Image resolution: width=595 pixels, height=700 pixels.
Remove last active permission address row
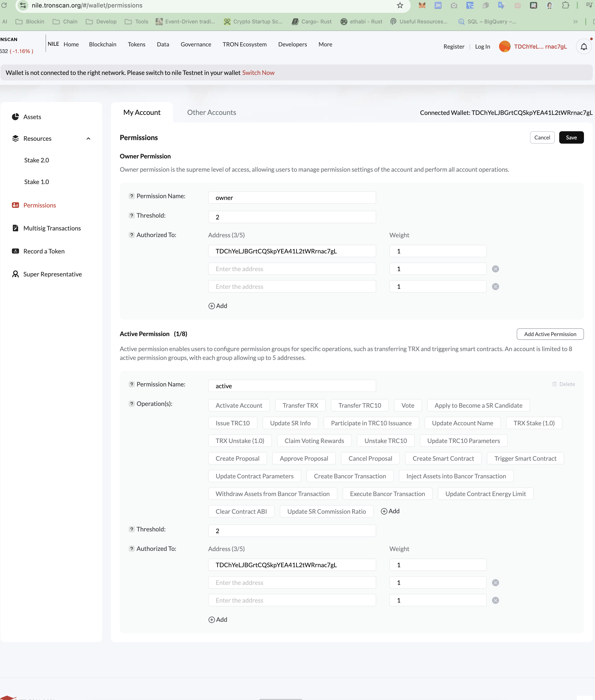pos(495,600)
